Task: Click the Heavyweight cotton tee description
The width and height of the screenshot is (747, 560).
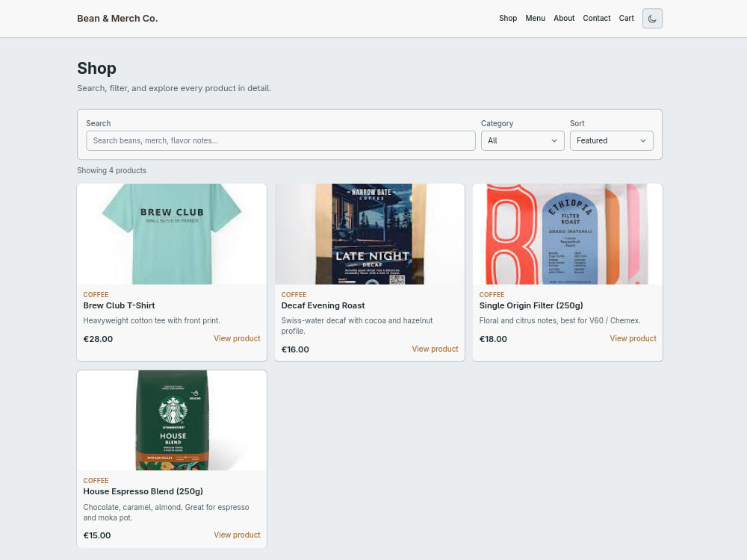Action: click(x=152, y=320)
